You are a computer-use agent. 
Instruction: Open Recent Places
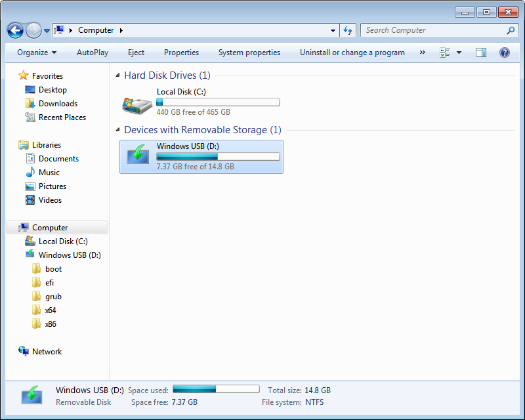[62, 117]
